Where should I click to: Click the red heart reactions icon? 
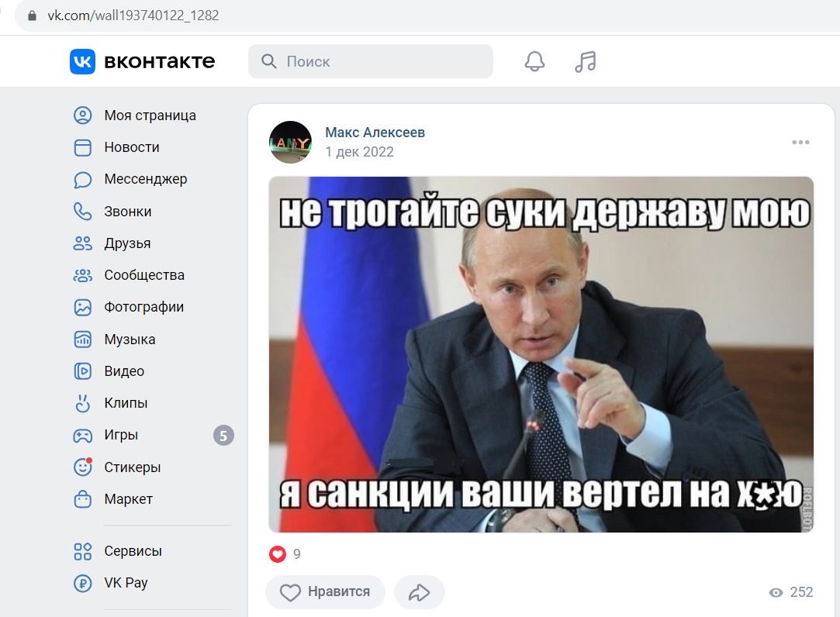click(x=278, y=553)
